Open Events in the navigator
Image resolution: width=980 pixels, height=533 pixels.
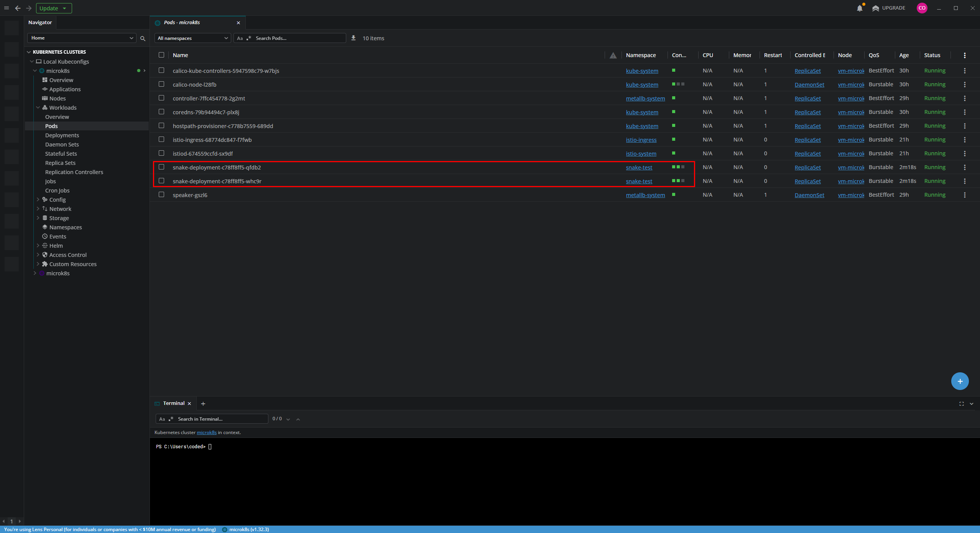[x=58, y=236]
